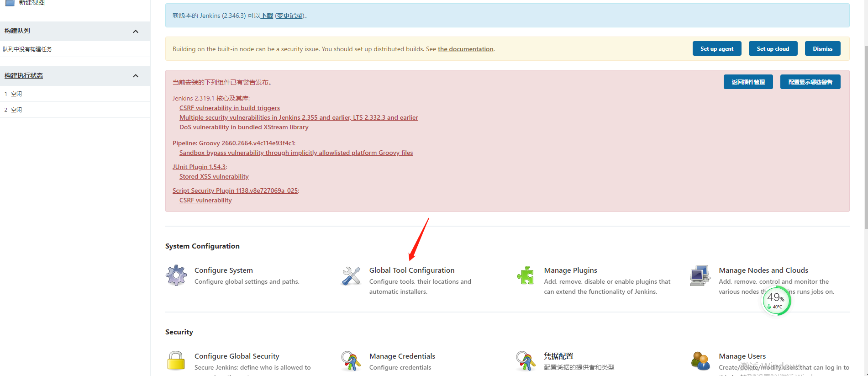The width and height of the screenshot is (868, 376).
Task: Open the 变更记录 changelog link
Action: [x=289, y=16]
